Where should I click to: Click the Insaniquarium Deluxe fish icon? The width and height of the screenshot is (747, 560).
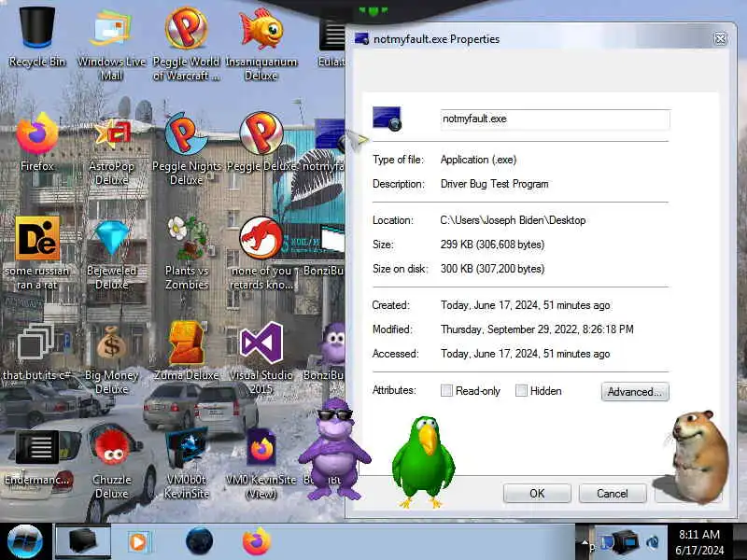point(261,43)
